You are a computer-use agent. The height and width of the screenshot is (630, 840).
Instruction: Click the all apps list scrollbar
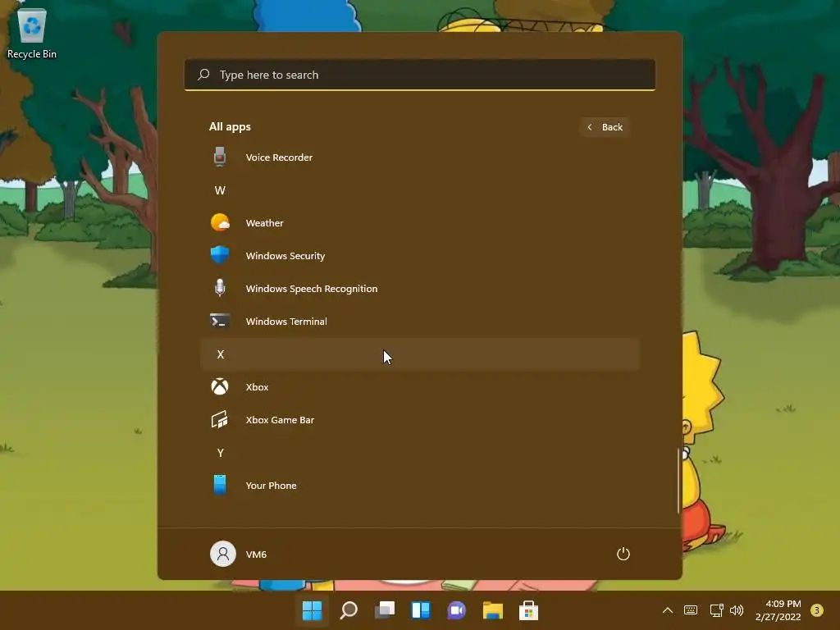(x=678, y=481)
